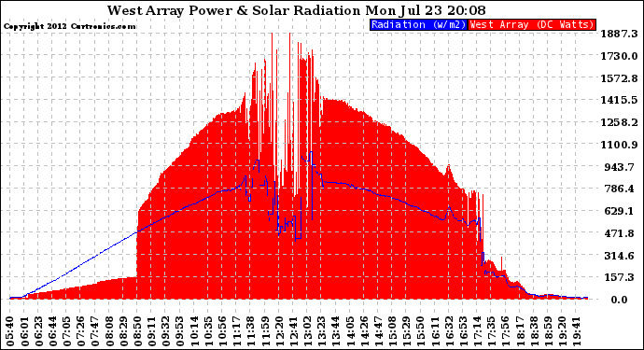Click the 07:05 time axis label
The width and height of the screenshot is (644, 350).
pos(67,330)
